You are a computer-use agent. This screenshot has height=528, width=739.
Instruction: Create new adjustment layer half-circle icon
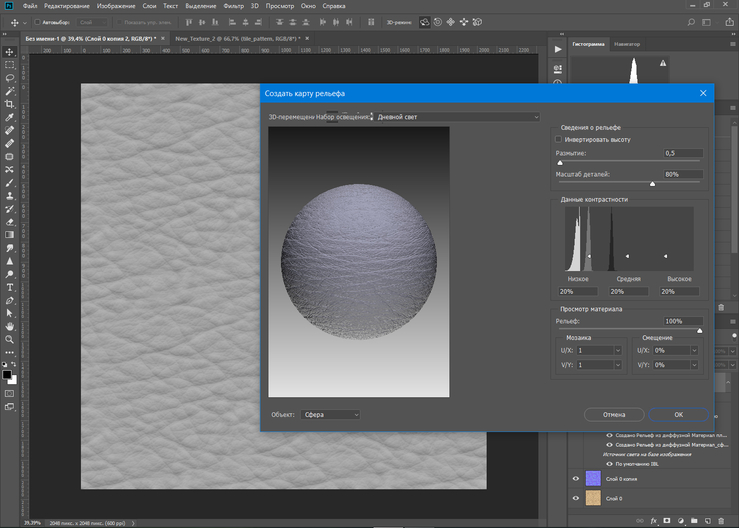click(x=681, y=520)
